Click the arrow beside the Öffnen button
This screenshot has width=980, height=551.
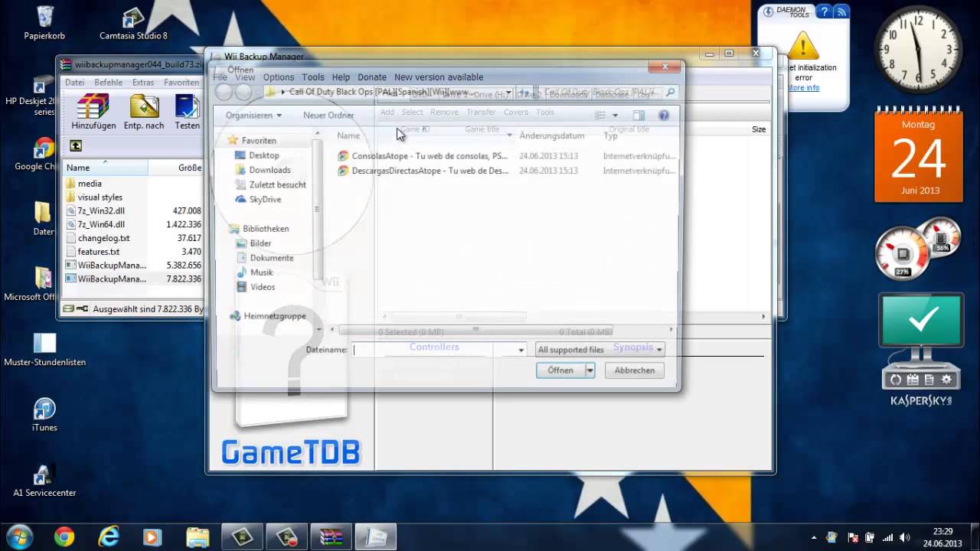590,370
